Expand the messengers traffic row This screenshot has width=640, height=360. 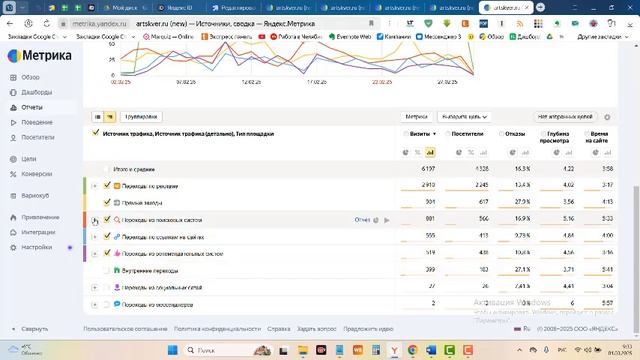95,305
